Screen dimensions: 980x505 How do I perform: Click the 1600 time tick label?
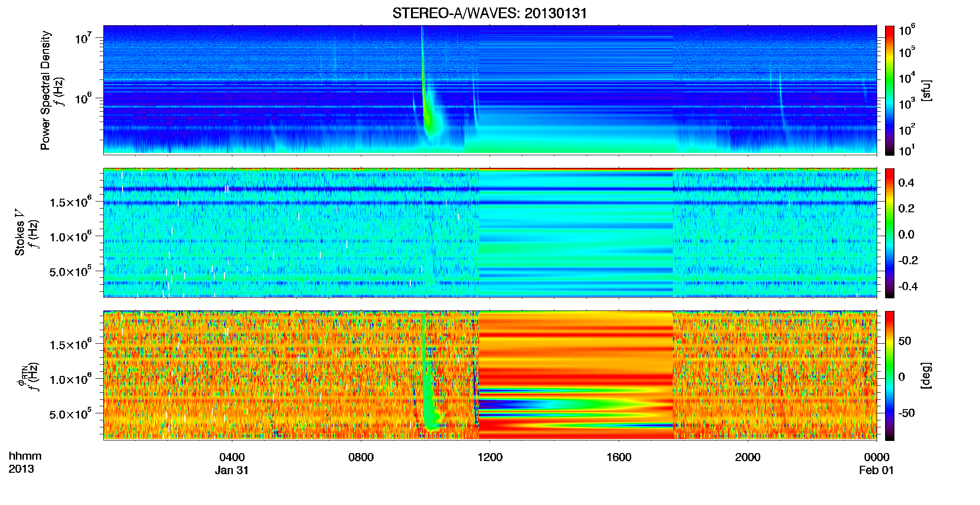tap(619, 457)
